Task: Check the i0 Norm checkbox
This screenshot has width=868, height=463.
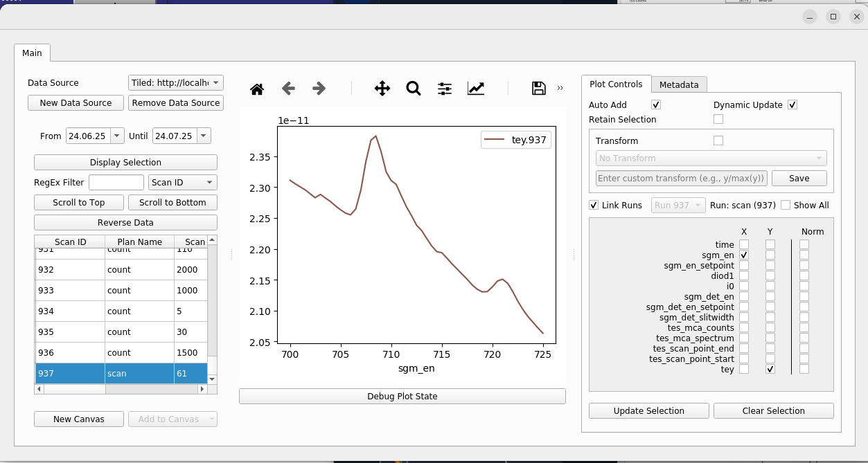Action: pos(804,287)
